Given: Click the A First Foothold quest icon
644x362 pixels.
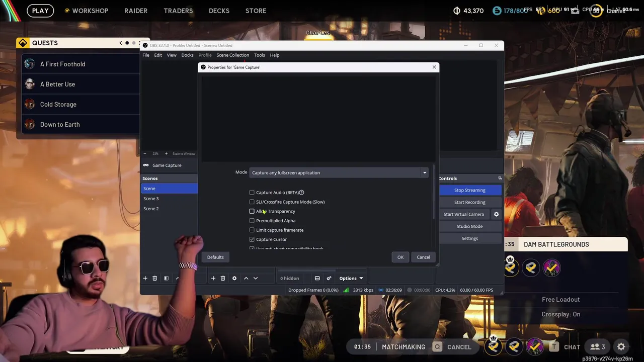Looking at the screenshot, I should click(x=30, y=64).
